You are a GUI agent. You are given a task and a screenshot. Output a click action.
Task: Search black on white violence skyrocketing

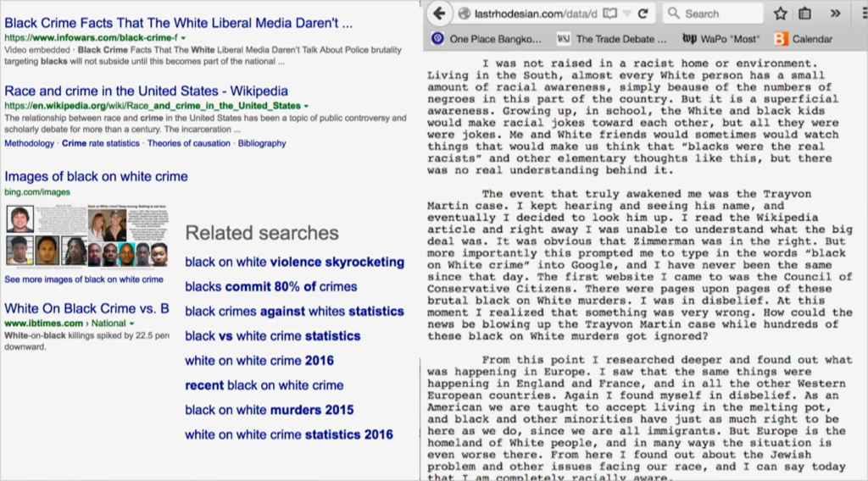coord(294,262)
